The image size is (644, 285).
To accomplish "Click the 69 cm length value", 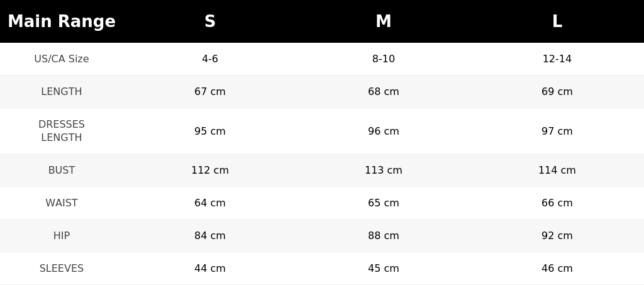I will [x=557, y=92].
